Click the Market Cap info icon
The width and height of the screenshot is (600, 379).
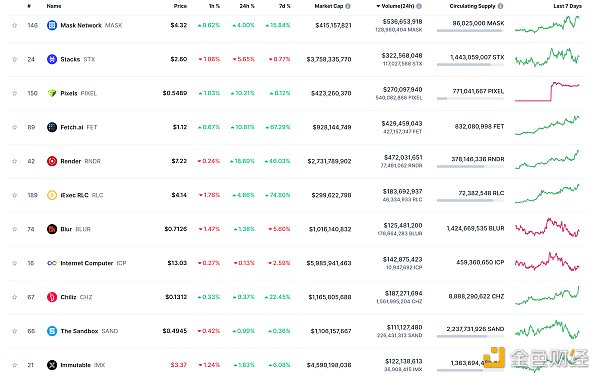coord(348,6)
